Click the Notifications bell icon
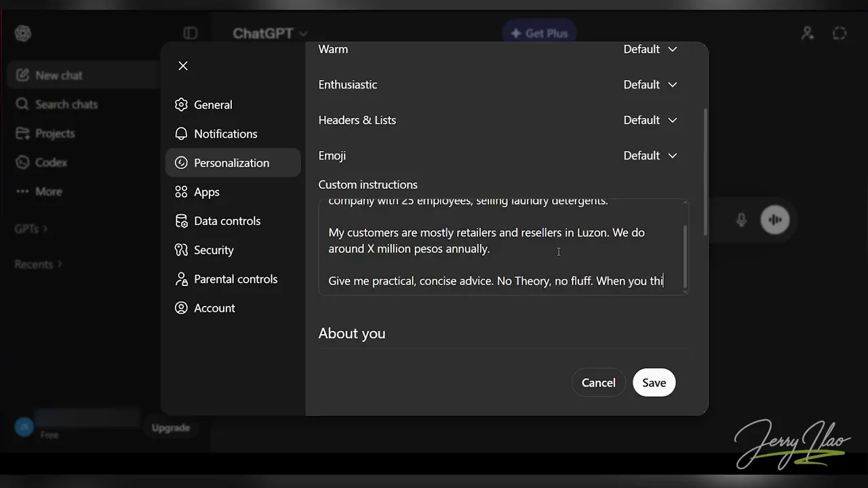Viewport: 868px width, 488px height. tap(181, 134)
